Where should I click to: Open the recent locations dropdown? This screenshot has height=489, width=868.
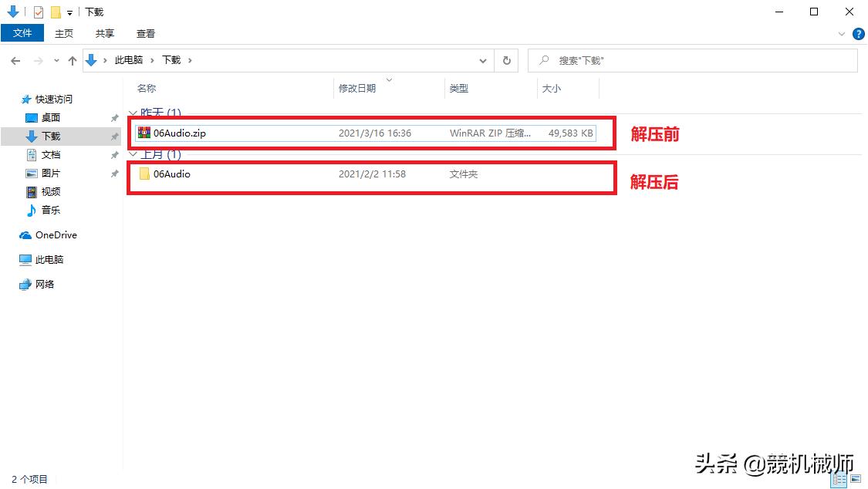coord(56,61)
